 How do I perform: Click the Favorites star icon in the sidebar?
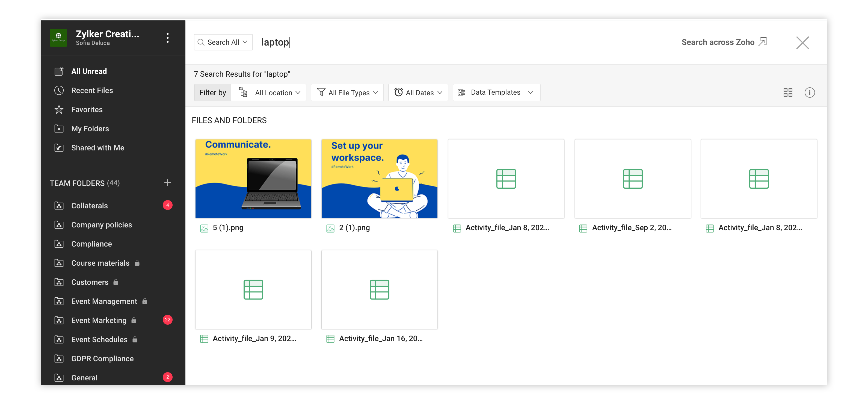[59, 109]
